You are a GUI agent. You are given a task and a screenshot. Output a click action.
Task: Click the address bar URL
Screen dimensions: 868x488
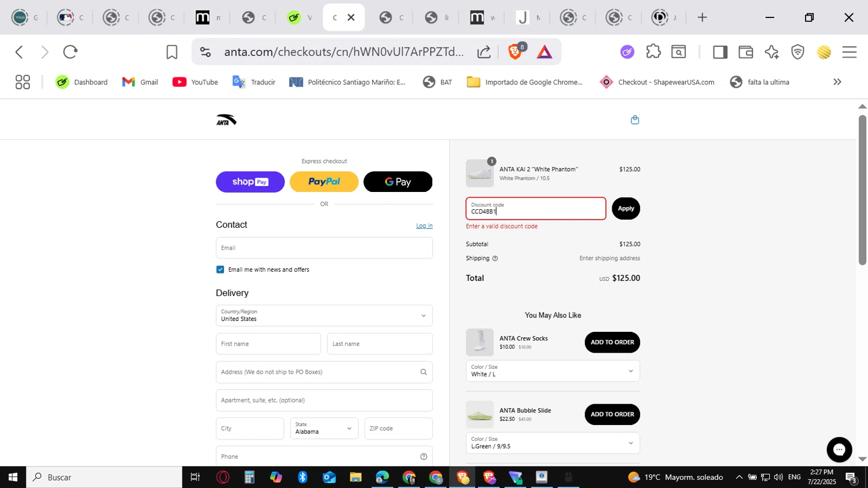pyautogui.click(x=344, y=52)
